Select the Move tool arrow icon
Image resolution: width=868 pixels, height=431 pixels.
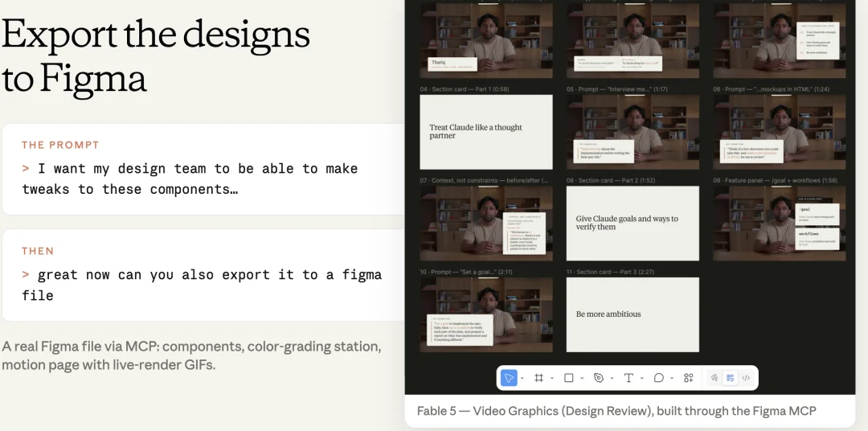[x=509, y=378]
